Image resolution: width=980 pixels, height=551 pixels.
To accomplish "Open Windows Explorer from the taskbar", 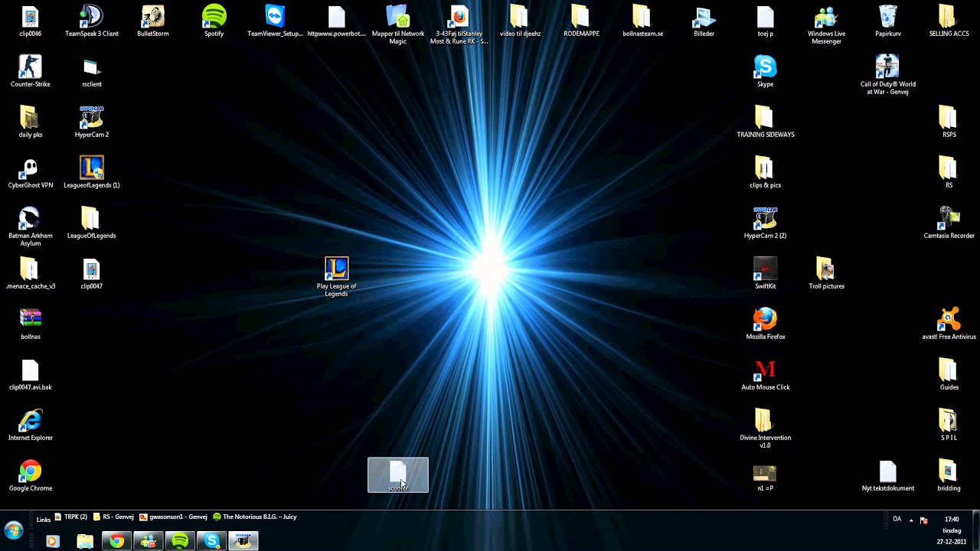I will tap(85, 541).
